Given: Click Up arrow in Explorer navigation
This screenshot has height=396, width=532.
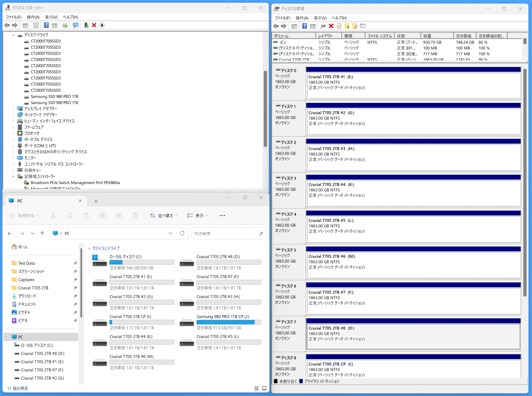Looking at the screenshot, I should [42, 233].
